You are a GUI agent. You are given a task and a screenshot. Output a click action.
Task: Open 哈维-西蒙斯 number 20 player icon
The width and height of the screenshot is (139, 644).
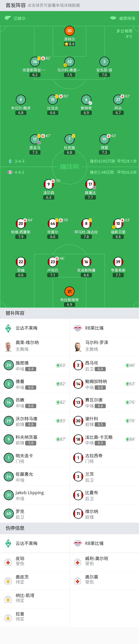(21, 224)
